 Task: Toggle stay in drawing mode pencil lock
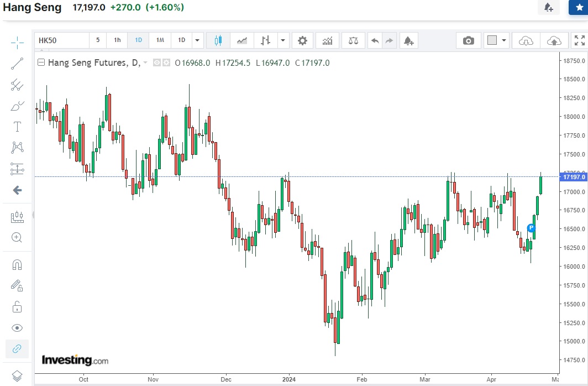point(17,286)
